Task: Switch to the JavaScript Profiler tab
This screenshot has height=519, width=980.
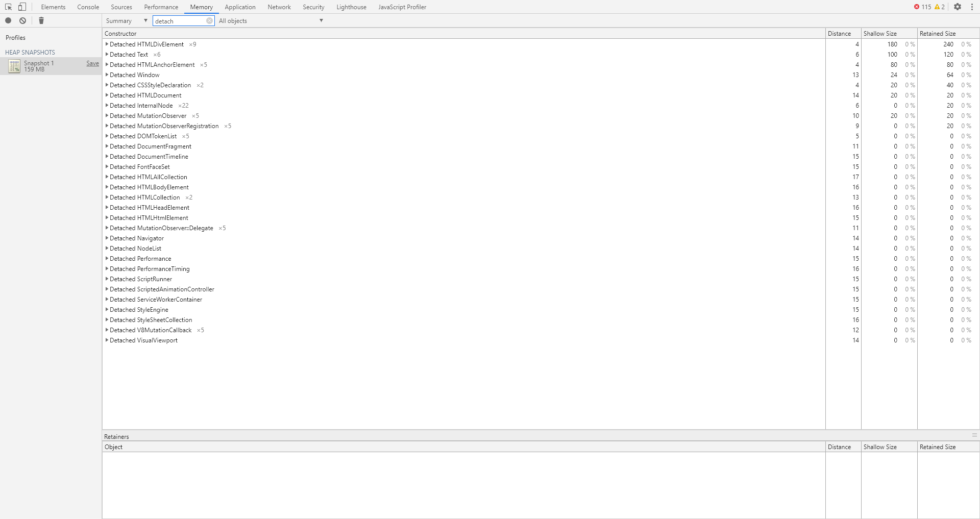Action: [402, 7]
